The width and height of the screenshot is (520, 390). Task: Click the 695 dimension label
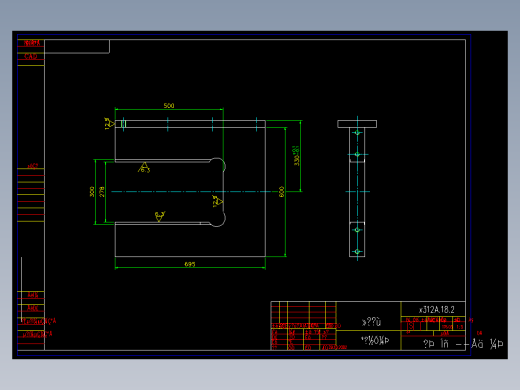tap(190, 264)
